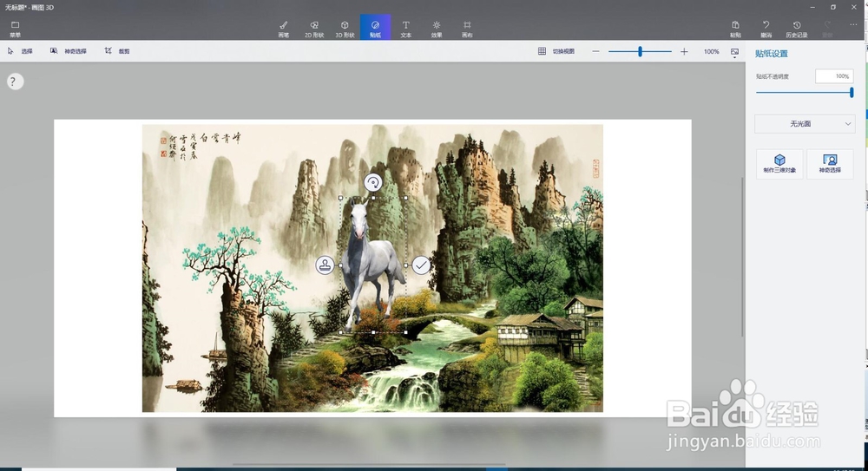Screen dimensions: 868x471
Task: Click the 贴纸设置 panel heading
Action: tap(771, 54)
